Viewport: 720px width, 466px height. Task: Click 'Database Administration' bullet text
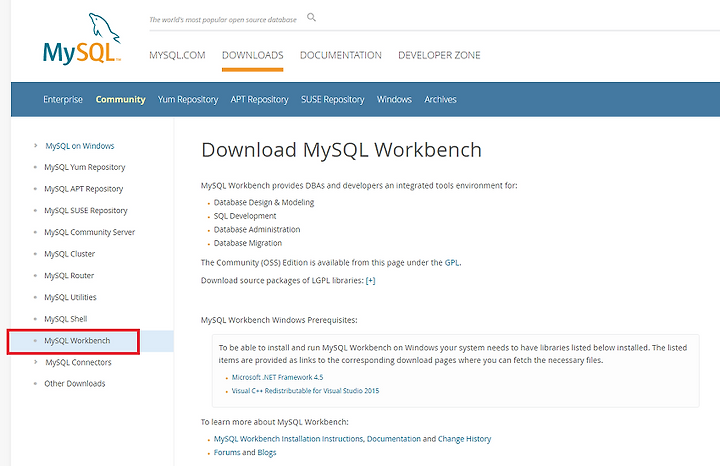point(257,230)
